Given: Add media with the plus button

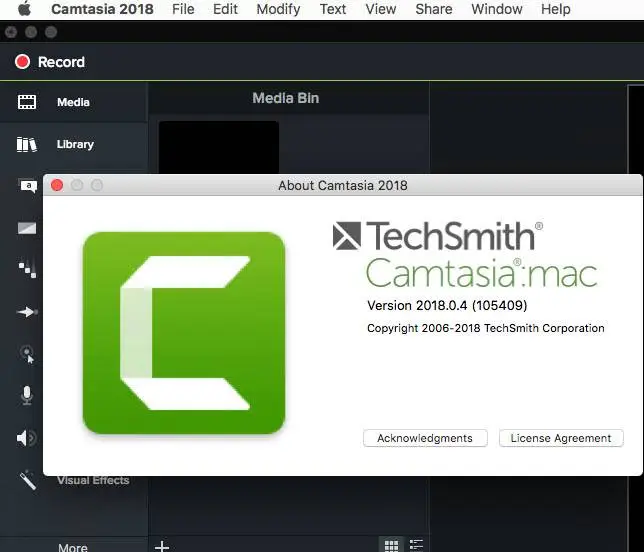Looking at the screenshot, I should (162, 546).
